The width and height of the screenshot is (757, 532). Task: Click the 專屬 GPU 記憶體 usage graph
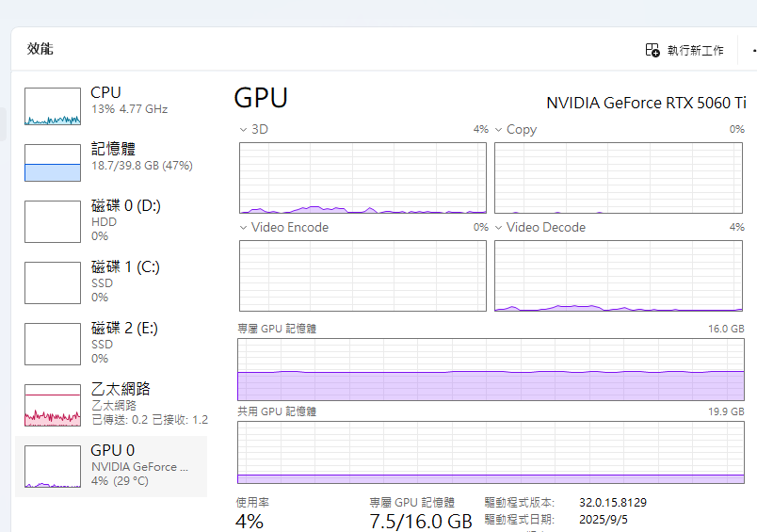coord(491,370)
